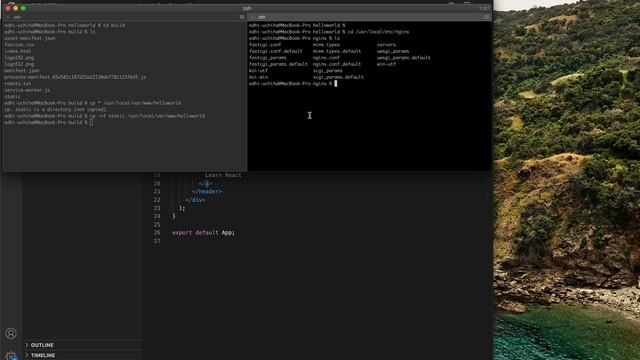Click "koi-utf" in the terminal listing
Screen dimensions: 640x360
click(x=258, y=71)
